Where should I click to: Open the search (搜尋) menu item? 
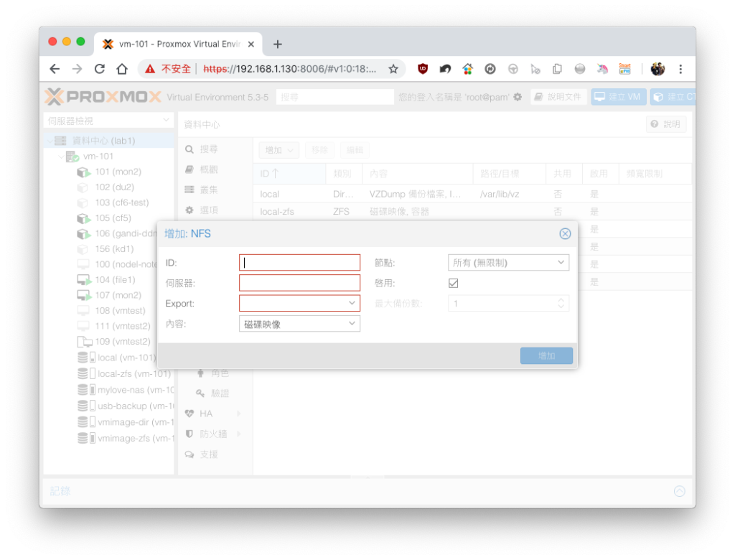(x=208, y=149)
